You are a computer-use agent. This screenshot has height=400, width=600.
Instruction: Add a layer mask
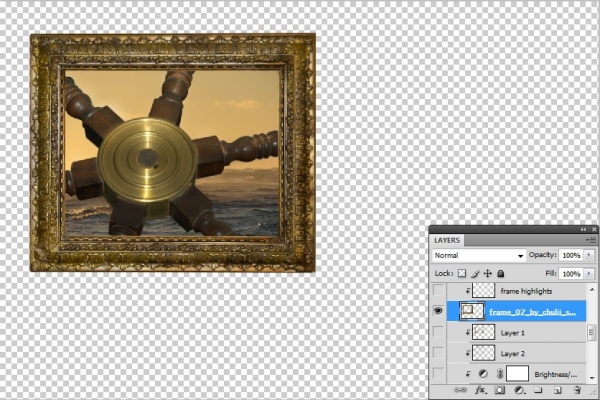click(x=499, y=390)
